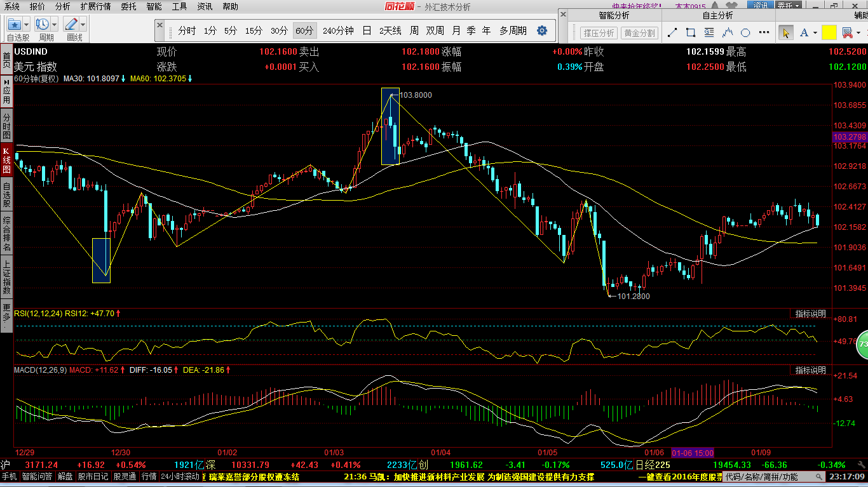Click the 撑压分析 button
This screenshot has height=487, width=868.
(599, 32)
